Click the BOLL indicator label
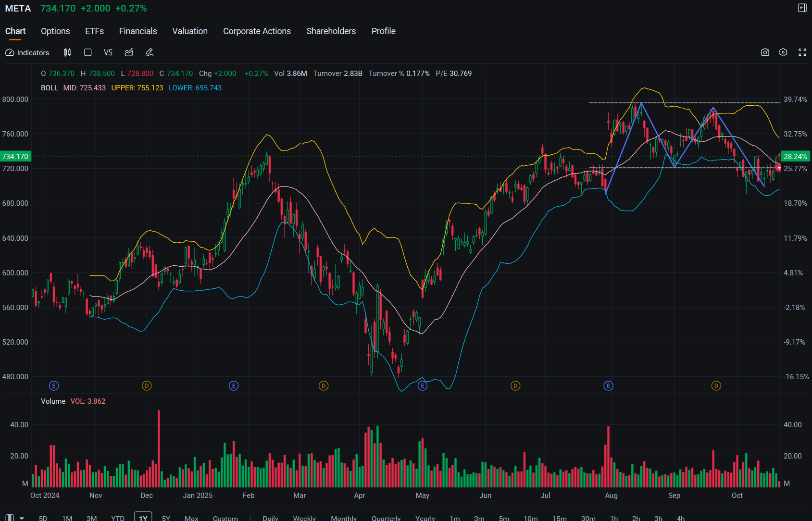 click(x=50, y=88)
